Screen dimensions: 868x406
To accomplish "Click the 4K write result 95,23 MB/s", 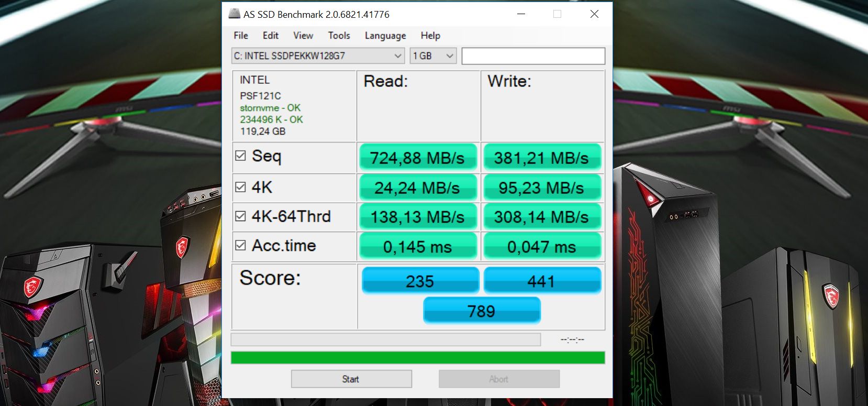I will pyautogui.click(x=542, y=188).
